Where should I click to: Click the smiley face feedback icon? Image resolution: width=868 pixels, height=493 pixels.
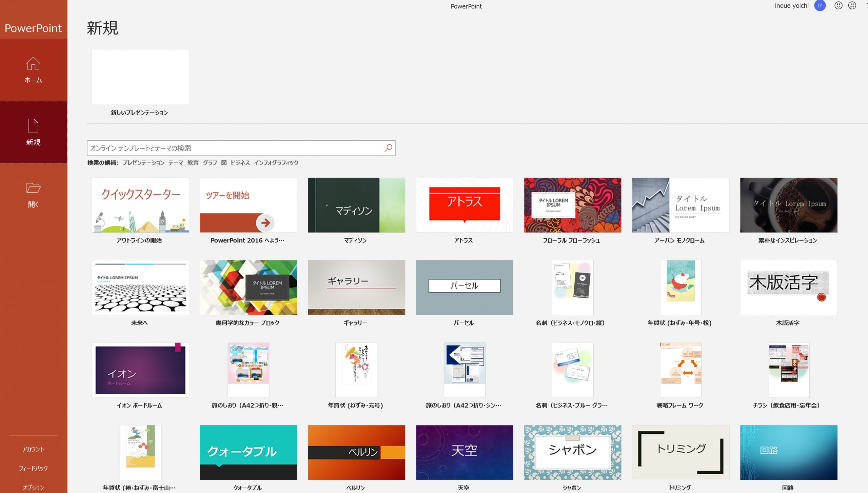(x=838, y=5)
